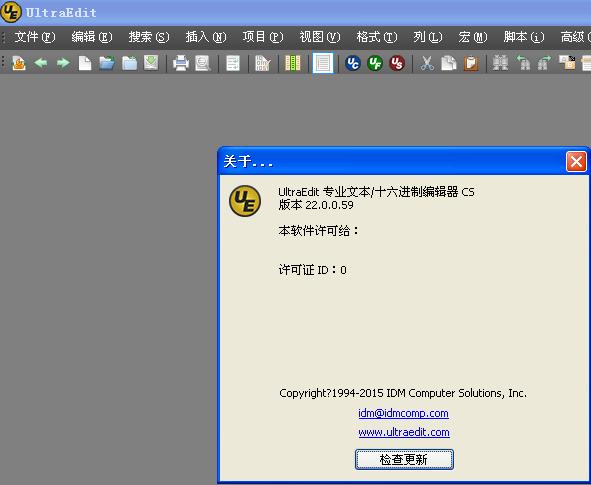The width and height of the screenshot is (591, 485).
Task: Open the 脚本(i) menu
Action: [x=524, y=37]
